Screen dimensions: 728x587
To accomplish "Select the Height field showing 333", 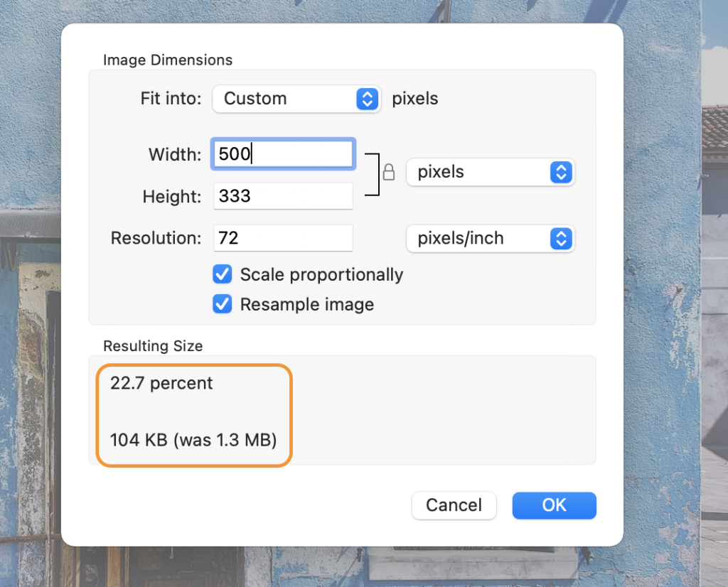I will 283,196.
